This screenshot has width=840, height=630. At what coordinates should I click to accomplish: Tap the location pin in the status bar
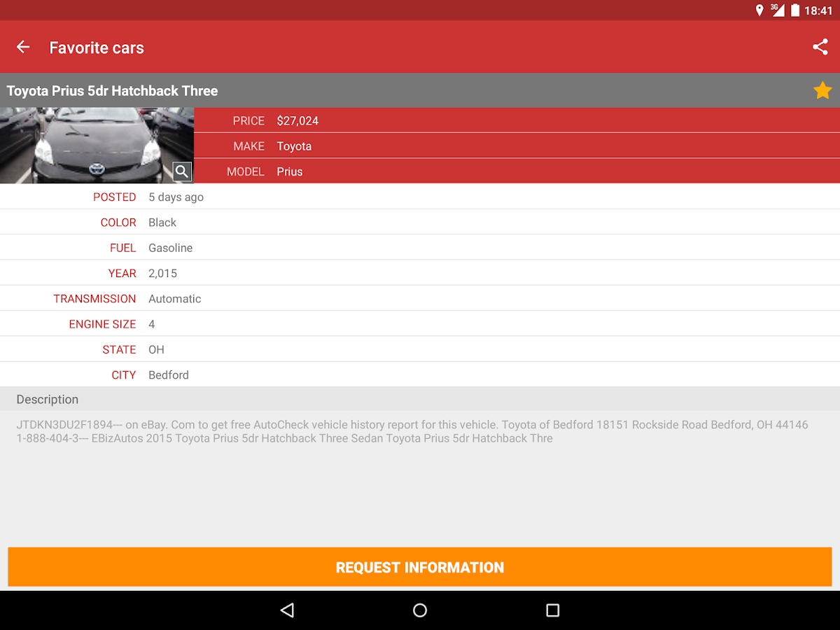pyautogui.click(x=759, y=10)
